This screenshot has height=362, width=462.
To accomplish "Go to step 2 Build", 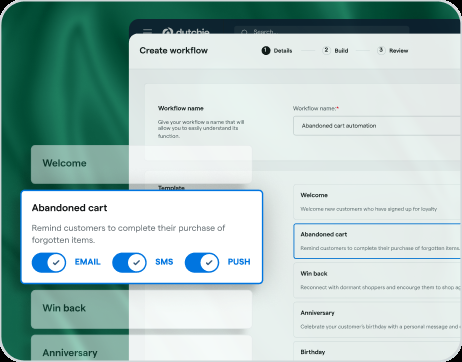I will pos(335,50).
